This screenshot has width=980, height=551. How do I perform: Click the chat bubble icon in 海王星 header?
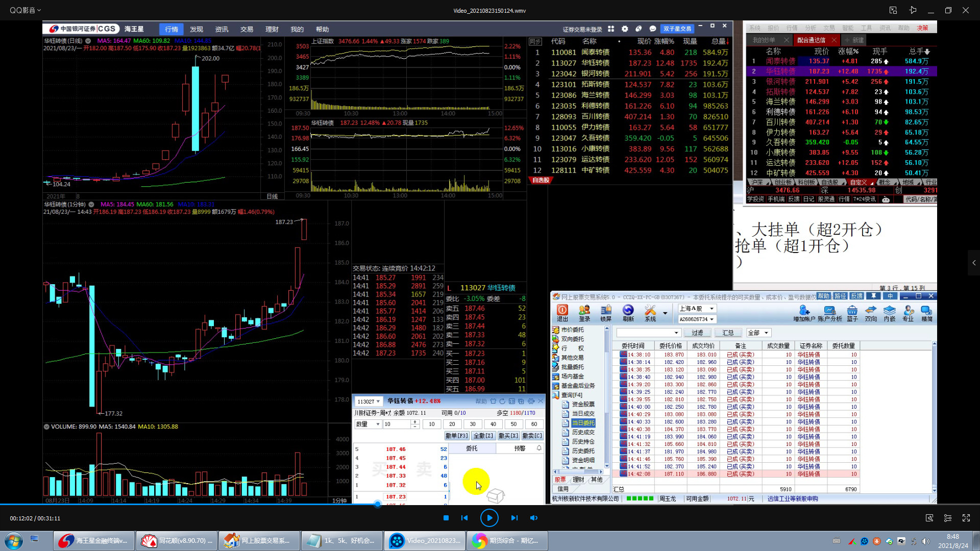pyautogui.click(x=652, y=29)
